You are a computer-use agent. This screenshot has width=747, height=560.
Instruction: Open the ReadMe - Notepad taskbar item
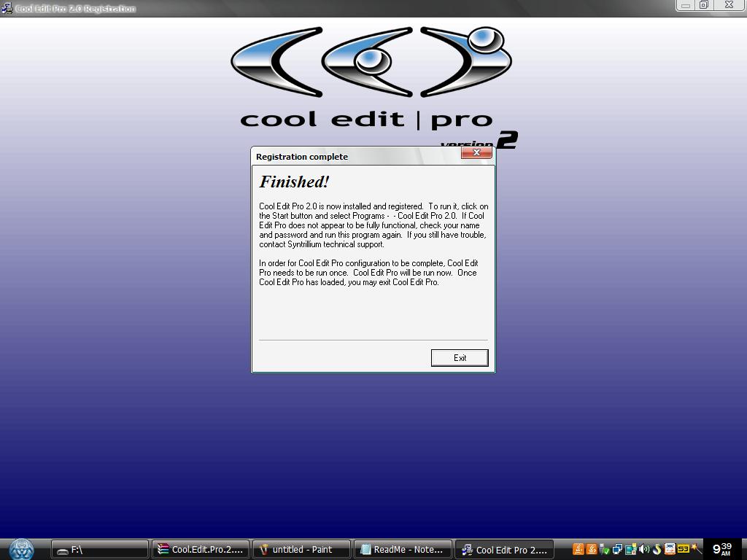click(x=403, y=550)
